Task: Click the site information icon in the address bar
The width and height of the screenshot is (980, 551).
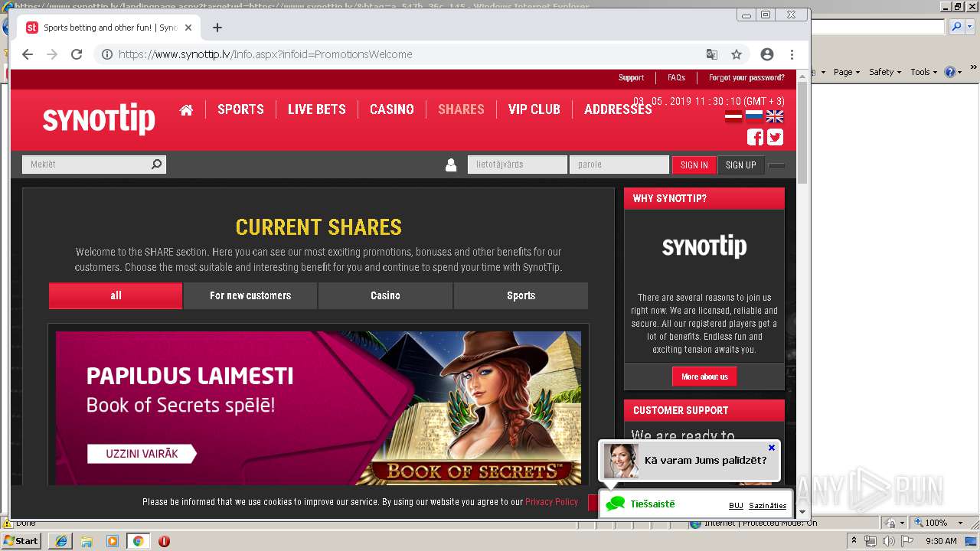Action: [107, 54]
